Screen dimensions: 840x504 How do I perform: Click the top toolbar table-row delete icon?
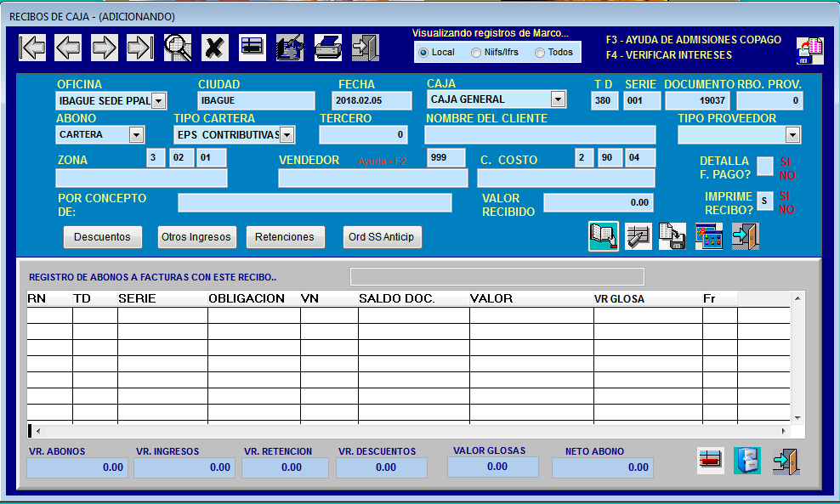coord(253,48)
